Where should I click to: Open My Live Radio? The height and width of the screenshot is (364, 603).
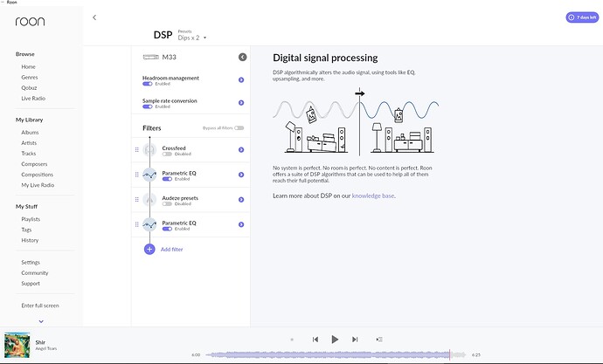[38, 185]
